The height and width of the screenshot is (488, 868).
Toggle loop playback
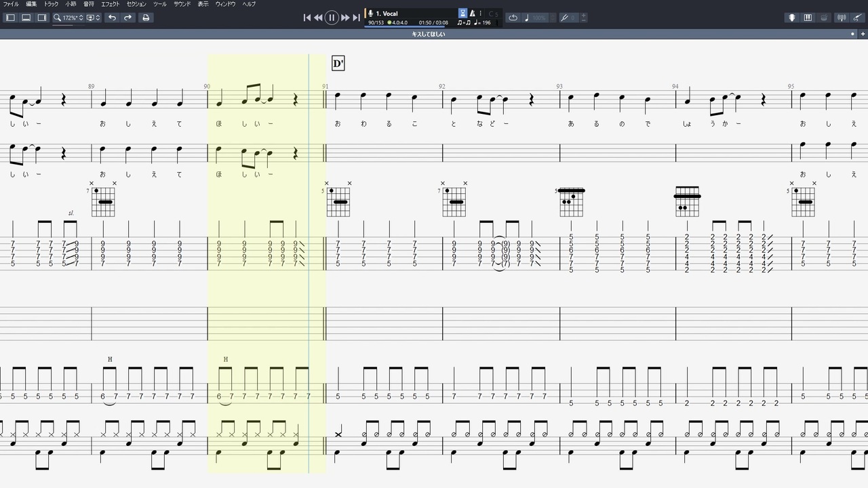pos(513,18)
